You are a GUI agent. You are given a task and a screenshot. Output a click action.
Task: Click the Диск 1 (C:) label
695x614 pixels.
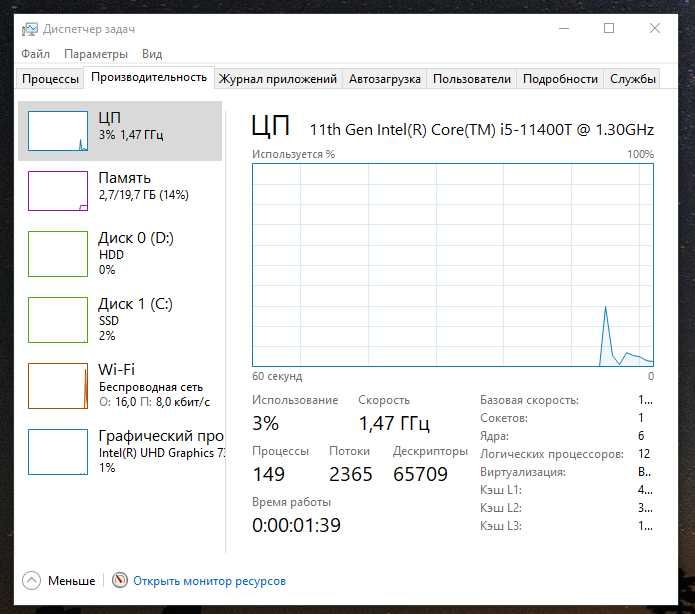(136, 304)
